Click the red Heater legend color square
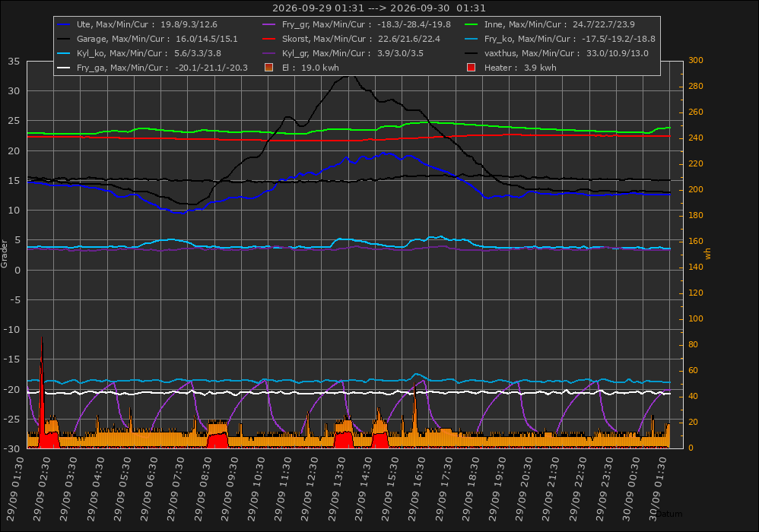Screen dimensions: 759x532 pyautogui.click(x=471, y=67)
